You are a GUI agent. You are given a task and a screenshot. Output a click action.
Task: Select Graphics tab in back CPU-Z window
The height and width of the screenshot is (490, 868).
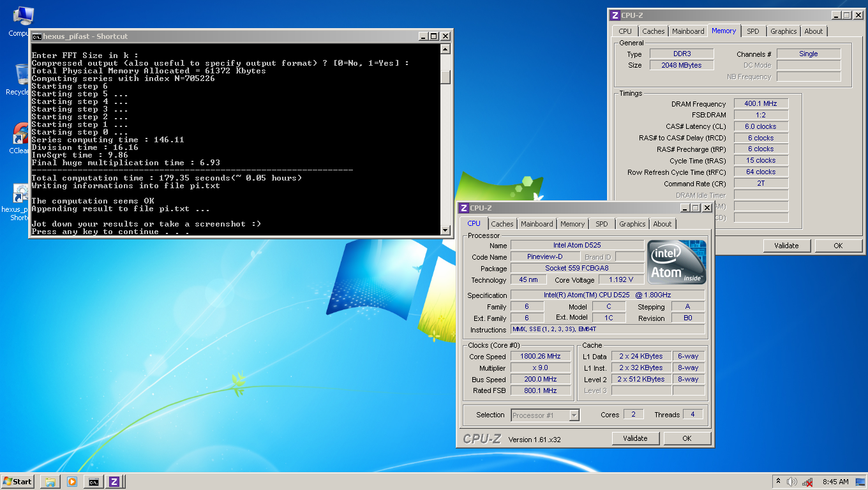pyautogui.click(x=784, y=31)
